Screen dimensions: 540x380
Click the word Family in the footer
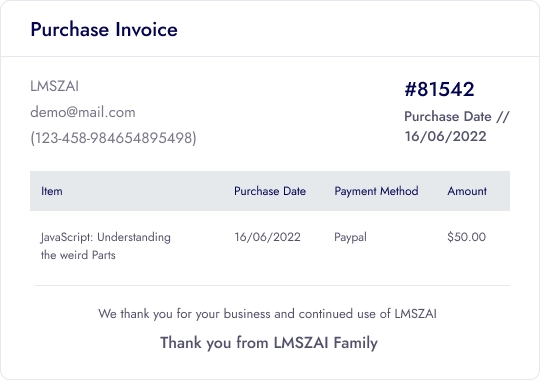coord(355,343)
